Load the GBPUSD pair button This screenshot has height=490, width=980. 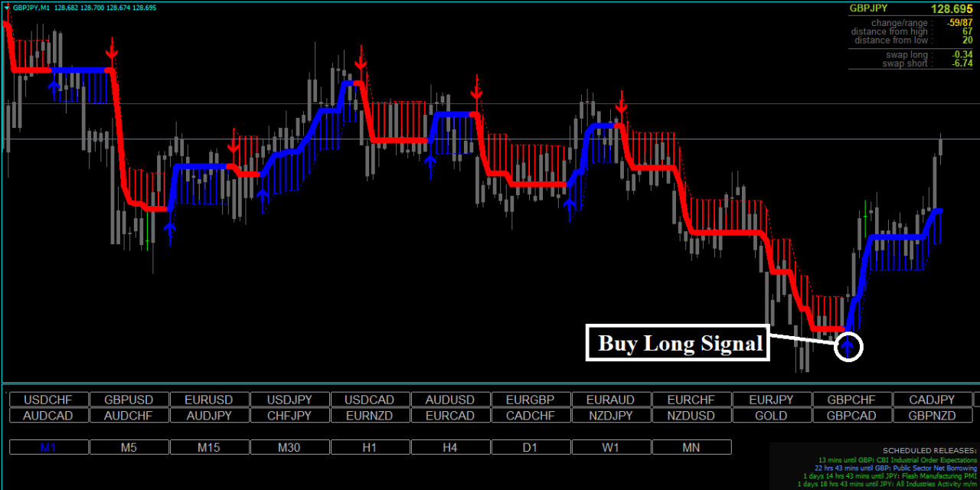[x=129, y=400]
